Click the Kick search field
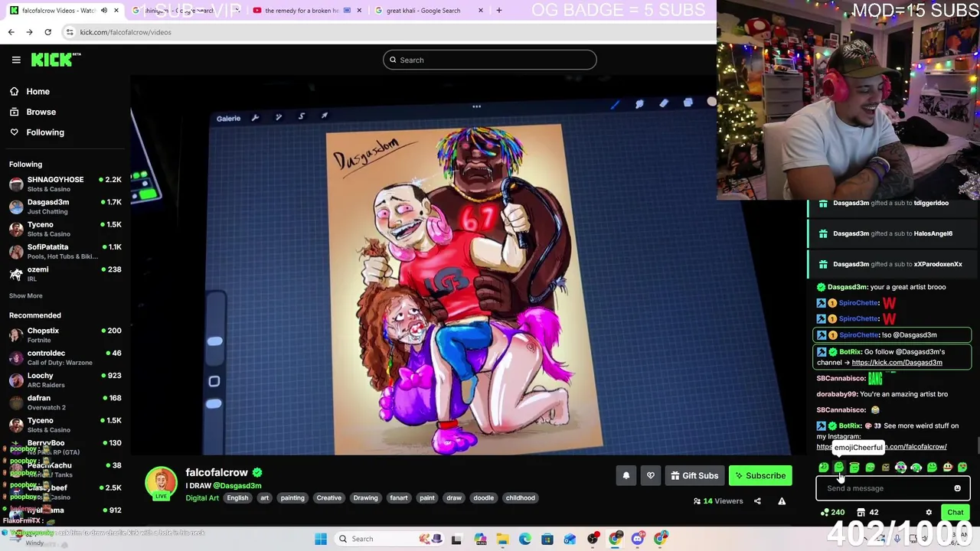This screenshot has width=980, height=551. click(x=489, y=60)
